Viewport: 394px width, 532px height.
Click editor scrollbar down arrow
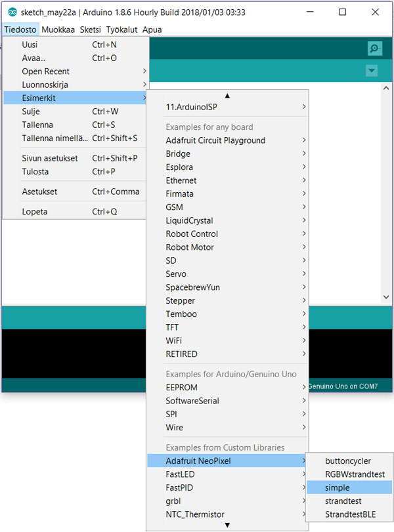point(386,297)
